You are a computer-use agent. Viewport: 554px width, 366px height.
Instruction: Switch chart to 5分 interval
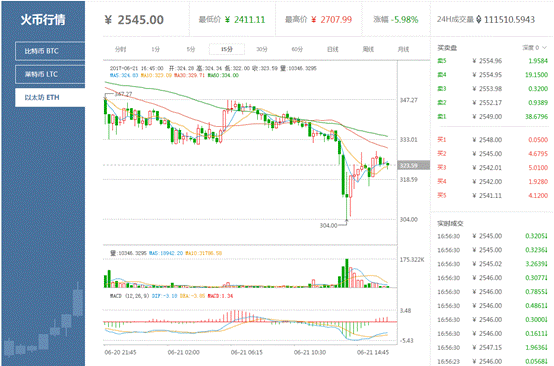tap(191, 49)
